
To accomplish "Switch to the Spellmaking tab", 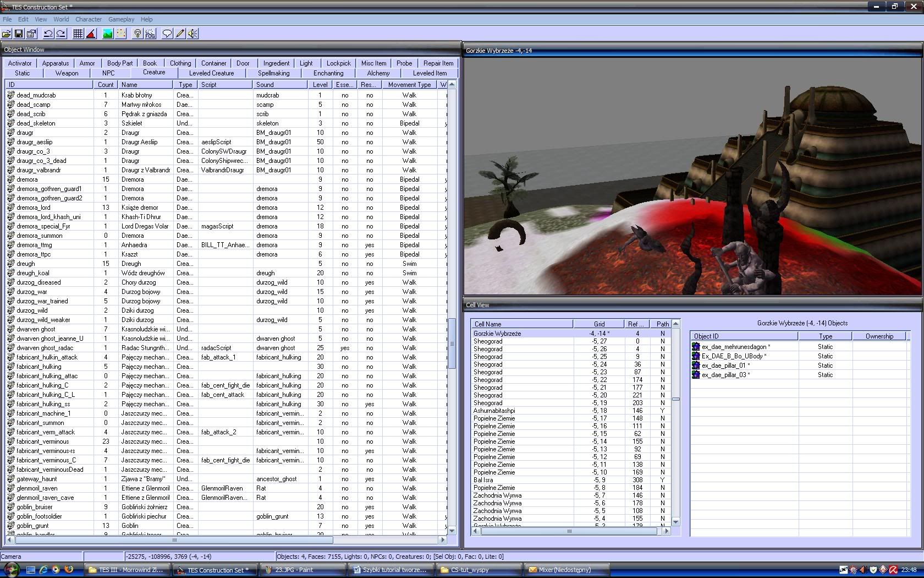I will [274, 73].
